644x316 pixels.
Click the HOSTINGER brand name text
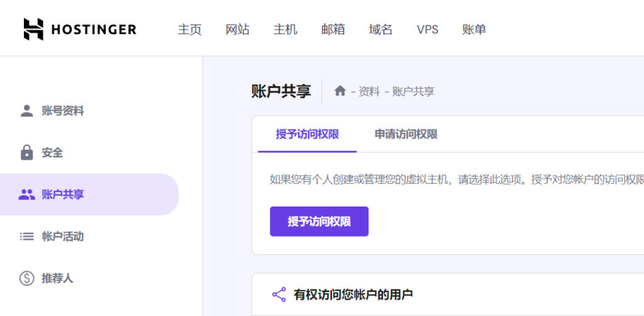94,30
